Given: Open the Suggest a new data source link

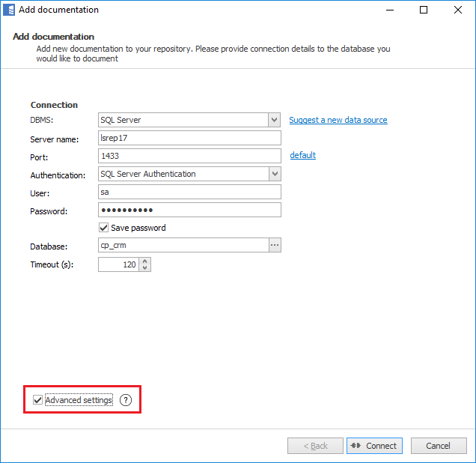Looking at the screenshot, I should (x=338, y=120).
